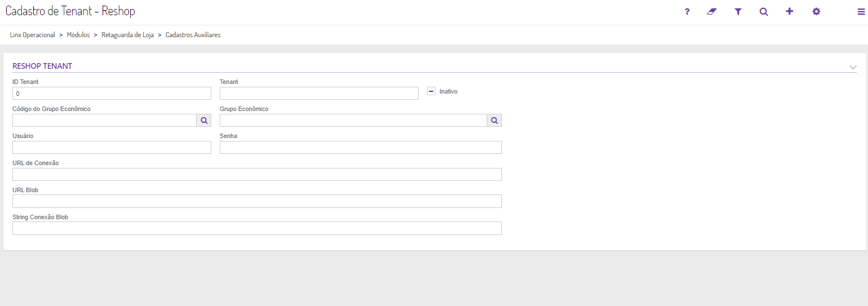This screenshot has height=306, width=868.
Task: Click the Cadastro de Tenant - Reshop title
Action: pos(70,11)
